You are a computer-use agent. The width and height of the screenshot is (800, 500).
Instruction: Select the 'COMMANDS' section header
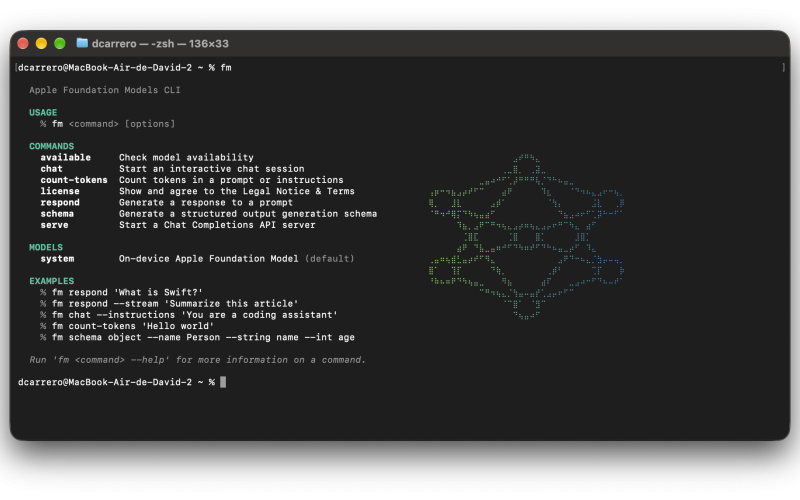pyautogui.click(x=52, y=146)
